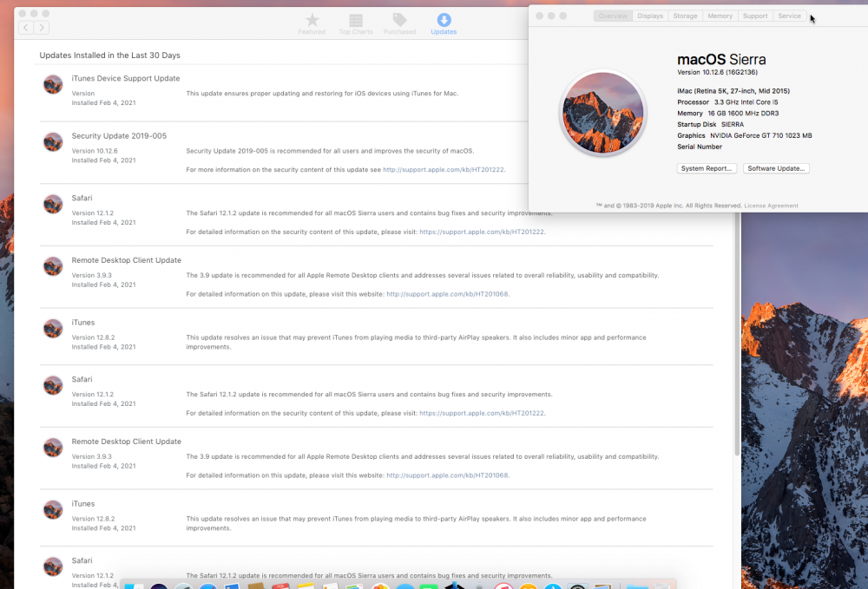Switch to the Service tab
Viewport: 868px width, 589px height.
click(789, 16)
